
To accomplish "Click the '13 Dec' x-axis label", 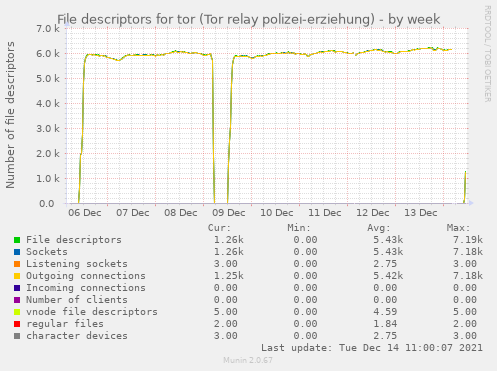I will pos(421,213).
